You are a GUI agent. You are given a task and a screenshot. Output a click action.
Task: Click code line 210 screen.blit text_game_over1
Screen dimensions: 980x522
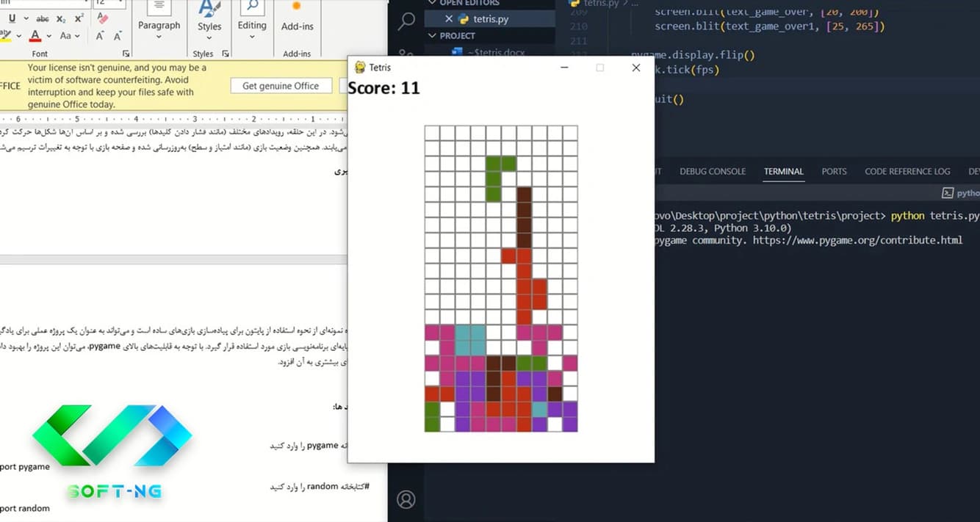pyautogui.click(x=770, y=26)
